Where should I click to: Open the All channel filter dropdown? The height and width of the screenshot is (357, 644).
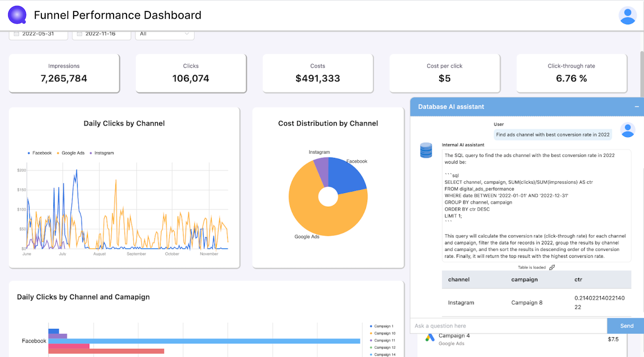[x=164, y=34]
